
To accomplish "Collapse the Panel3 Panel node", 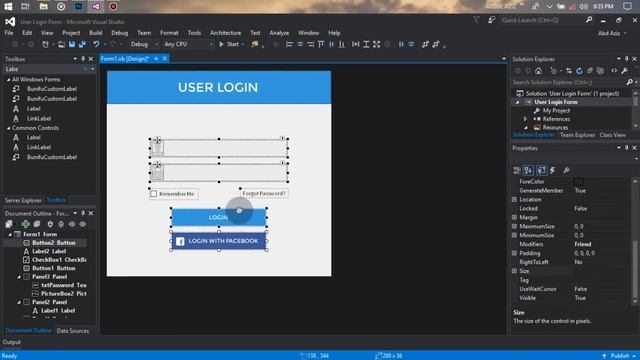I will tap(19, 277).
